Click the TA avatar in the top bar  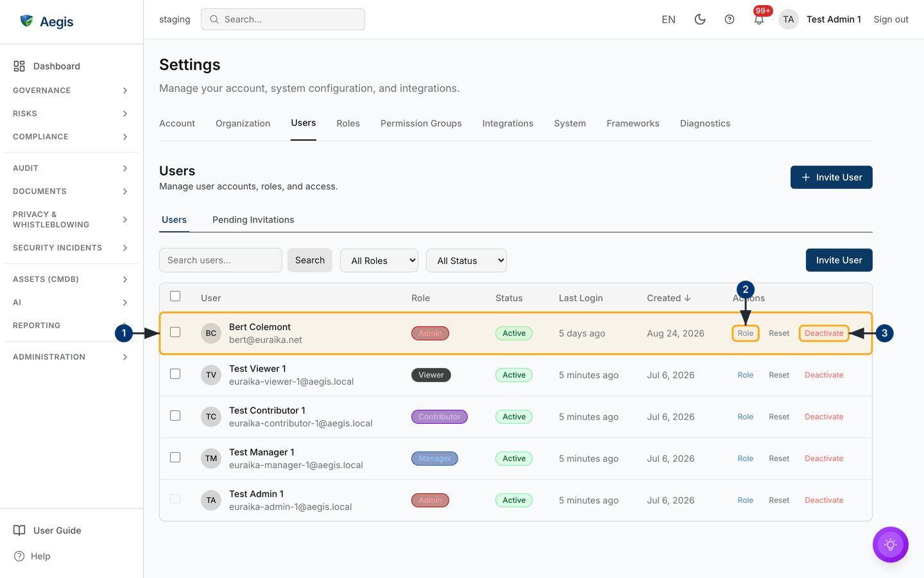789,19
